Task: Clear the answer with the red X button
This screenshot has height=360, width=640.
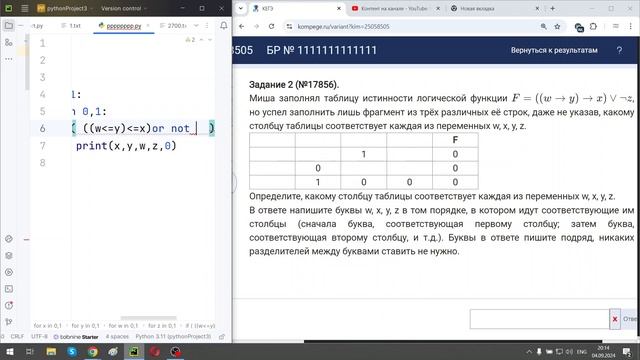Action: 615,319
